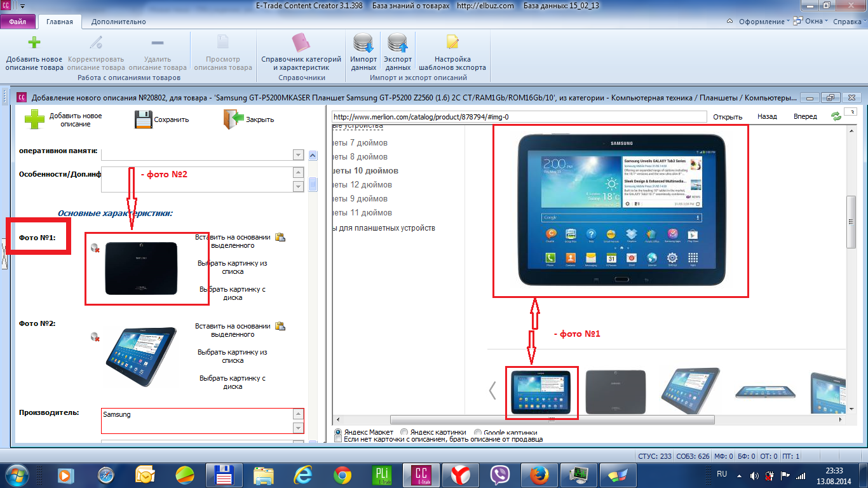The image size is (868, 488).
Task: Click the left form's vertical scrollbar thumb
Action: (313, 184)
